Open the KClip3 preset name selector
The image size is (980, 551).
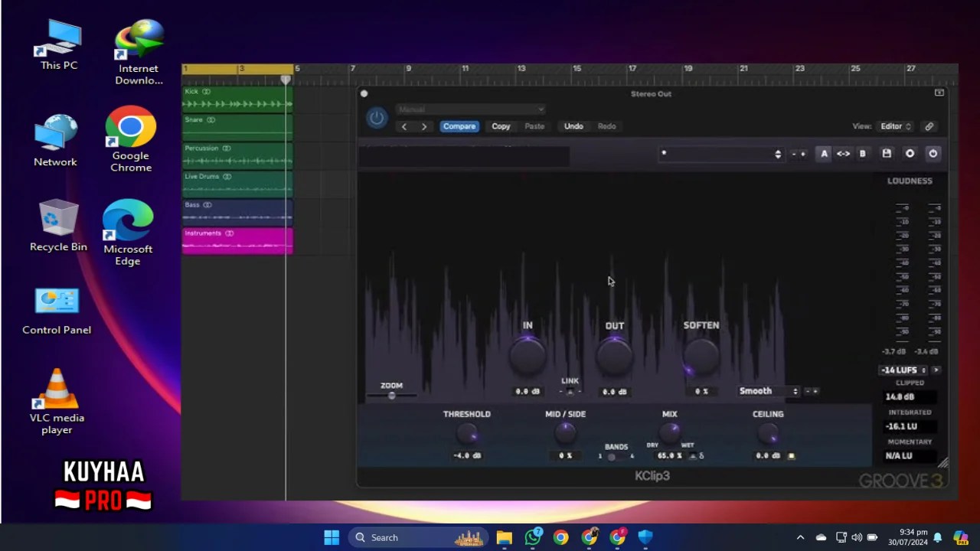720,154
